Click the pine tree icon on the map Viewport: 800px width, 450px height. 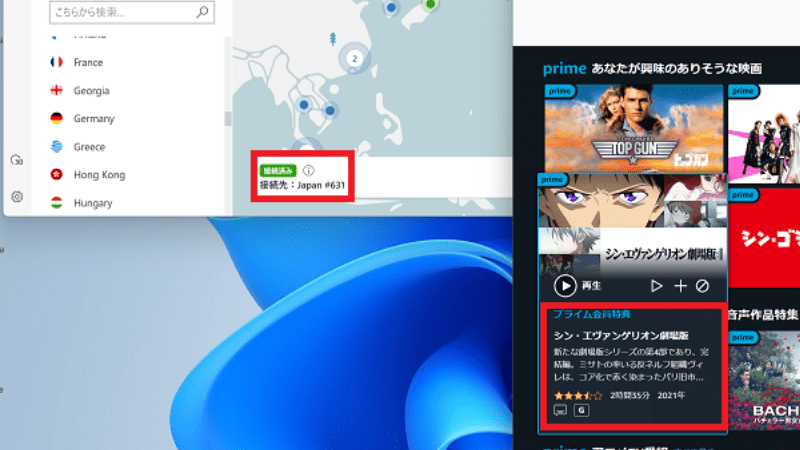pyautogui.click(x=333, y=39)
